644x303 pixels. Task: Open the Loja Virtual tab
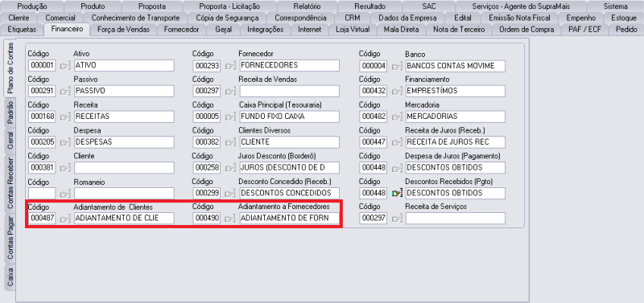pyautogui.click(x=353, y=30)
